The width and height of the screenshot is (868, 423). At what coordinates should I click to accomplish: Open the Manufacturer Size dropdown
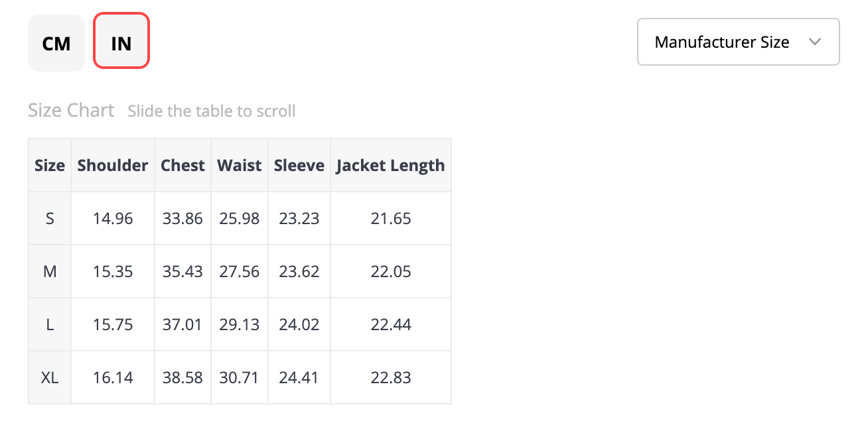point(739,42)
